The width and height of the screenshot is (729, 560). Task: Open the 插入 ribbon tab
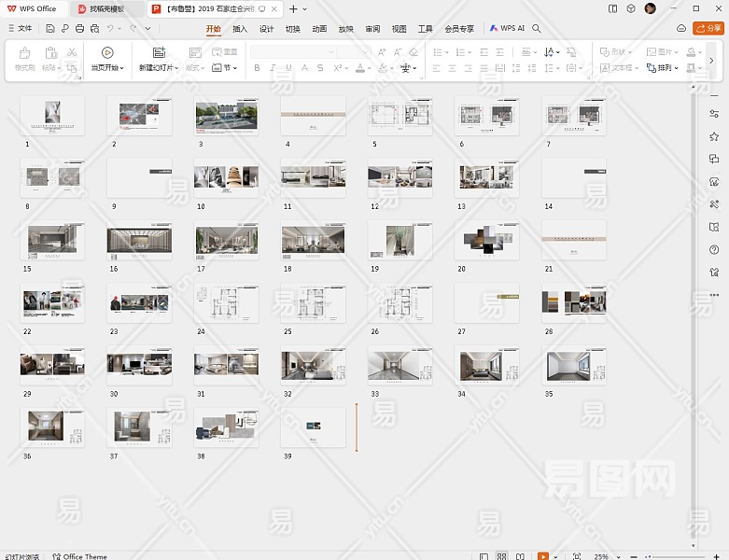[240, 29]
